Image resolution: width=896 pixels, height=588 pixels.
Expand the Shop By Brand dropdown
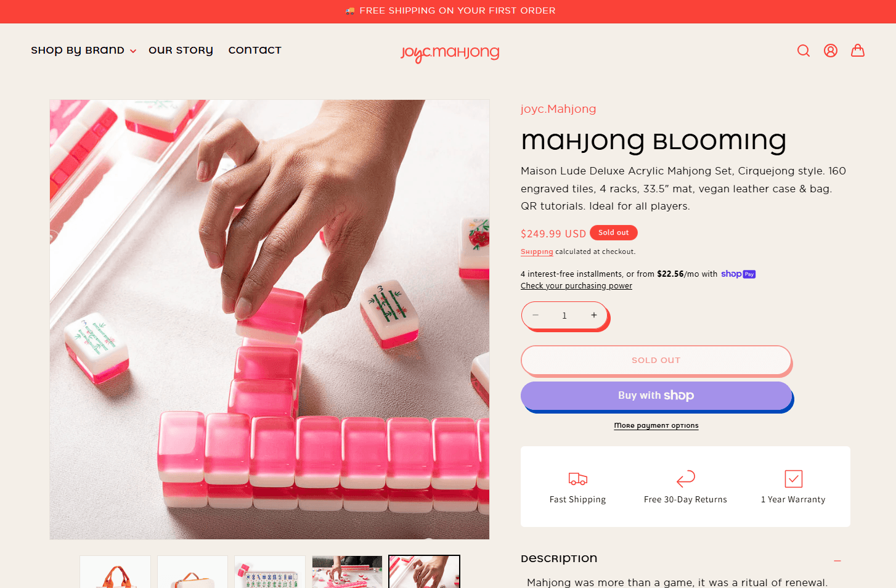pyautogui.click(x=83, y=51)
